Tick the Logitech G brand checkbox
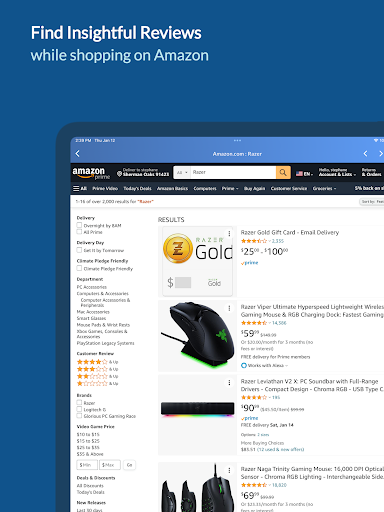 click(79, 409)
